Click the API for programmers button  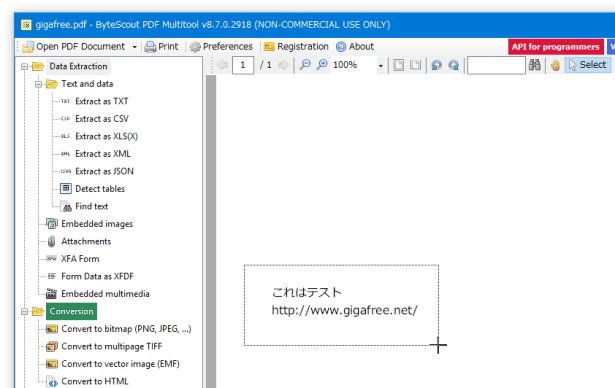[x=556, y=47]
